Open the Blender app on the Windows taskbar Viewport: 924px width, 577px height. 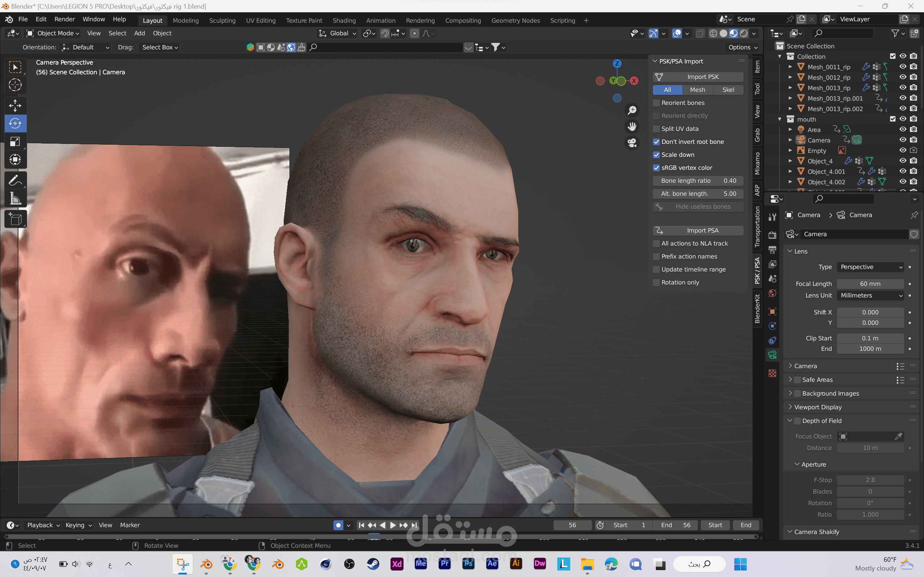coord(206,564)
